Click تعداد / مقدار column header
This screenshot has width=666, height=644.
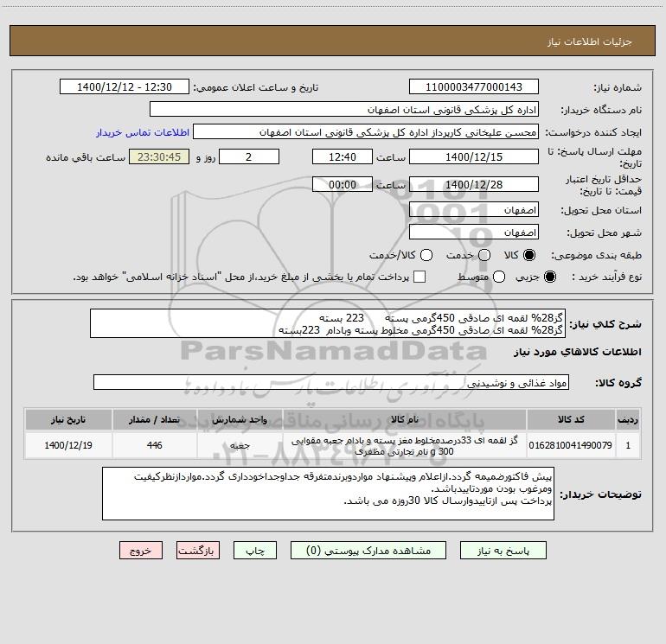(155, 420)
